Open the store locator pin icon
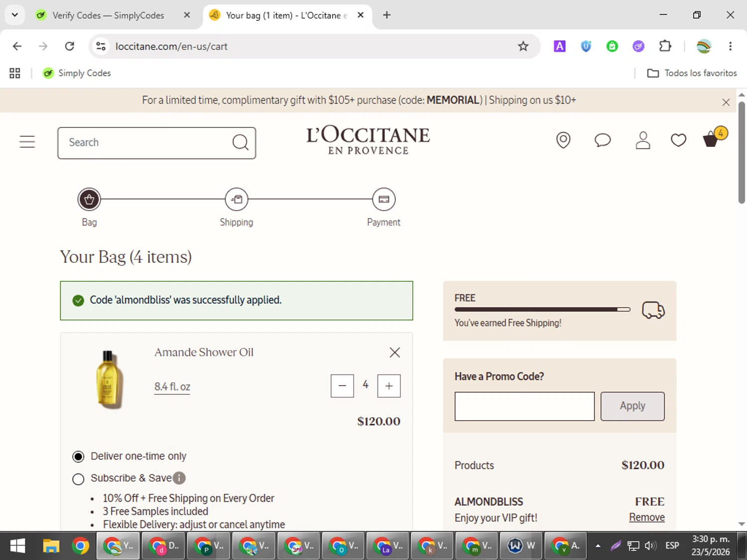Image resolution: width=747 pixels, height=560 pixels. pyautogui.click(x=563, y=140)
